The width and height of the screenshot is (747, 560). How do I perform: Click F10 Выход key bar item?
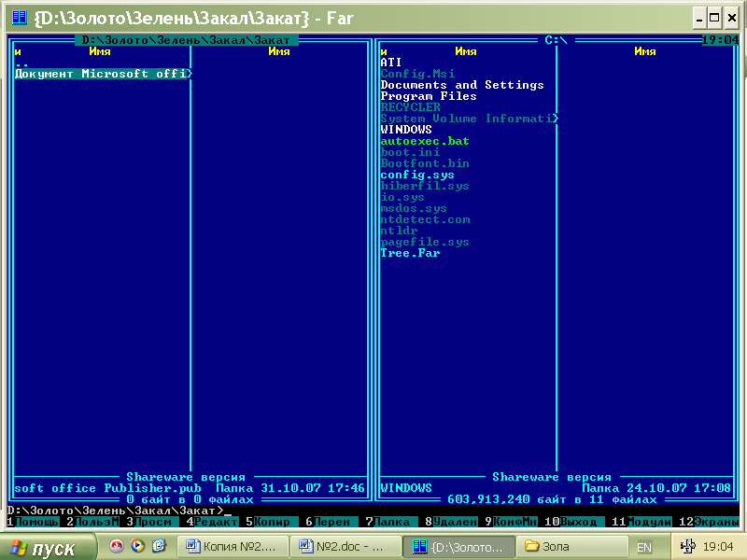[x=574, y=522]
